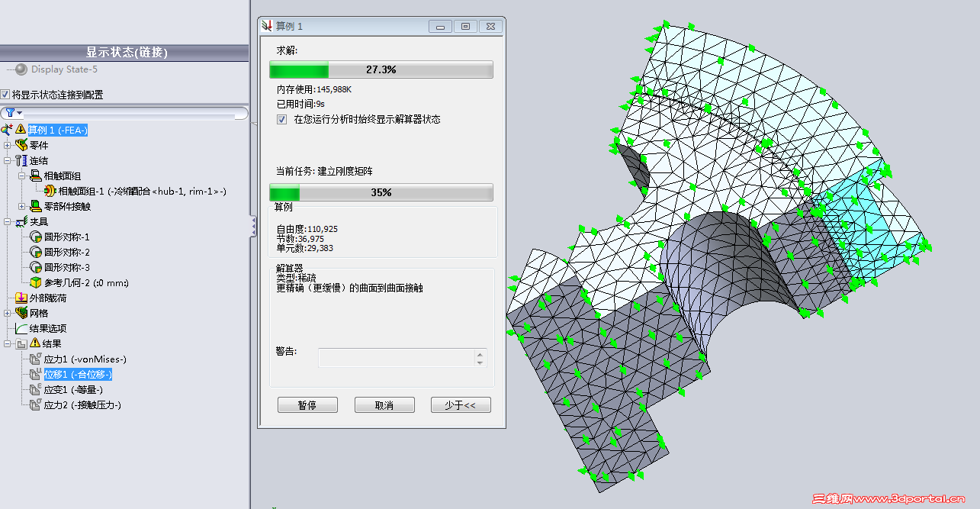Select the 参考几何-2 reference geometry icon

pyautogui.click(x=36, y=282)
